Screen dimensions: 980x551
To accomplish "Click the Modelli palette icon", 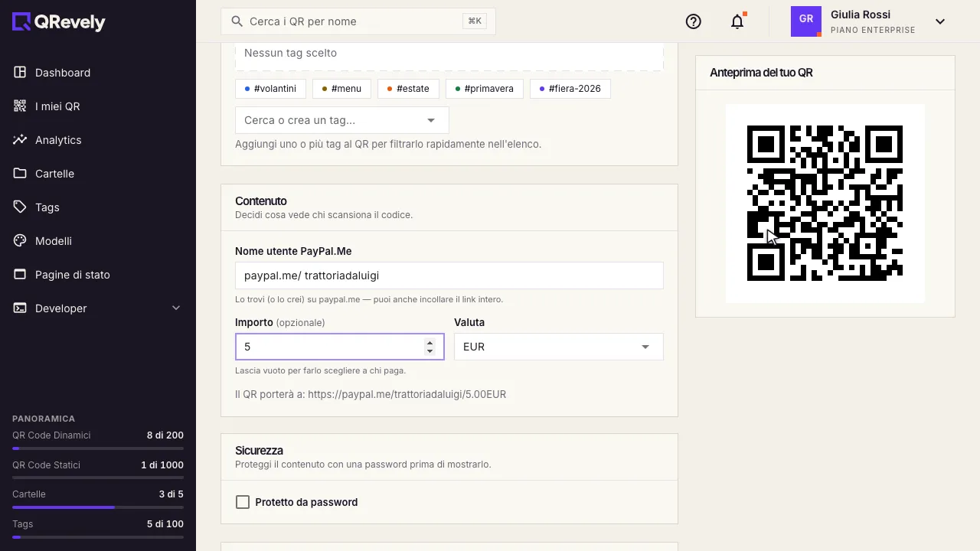I will point(20,241).
